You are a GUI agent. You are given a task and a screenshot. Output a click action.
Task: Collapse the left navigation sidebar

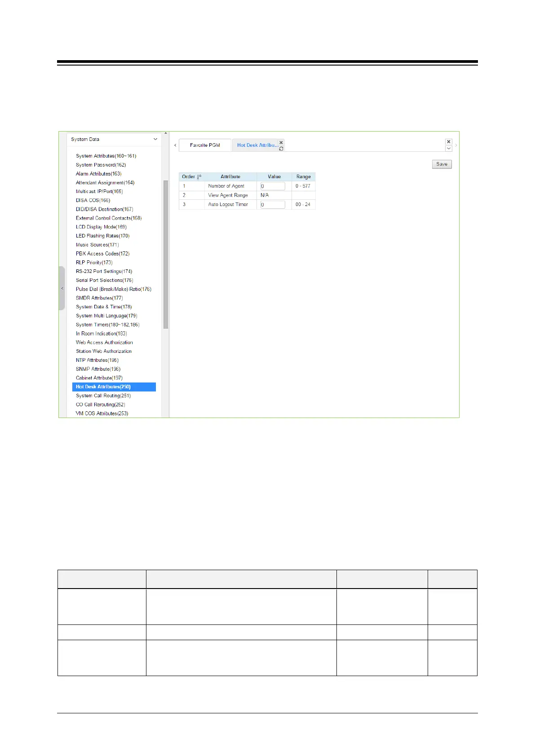point(62,288)
